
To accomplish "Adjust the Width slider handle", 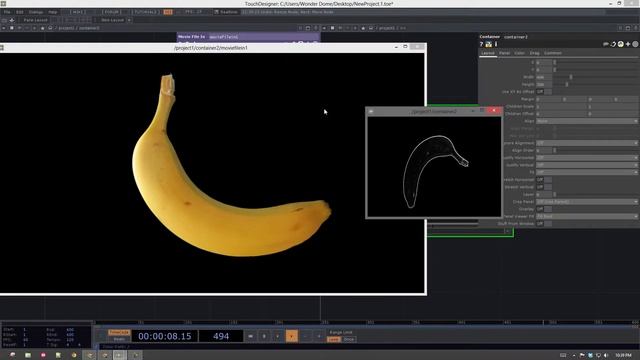I will [x=571, y=77].
